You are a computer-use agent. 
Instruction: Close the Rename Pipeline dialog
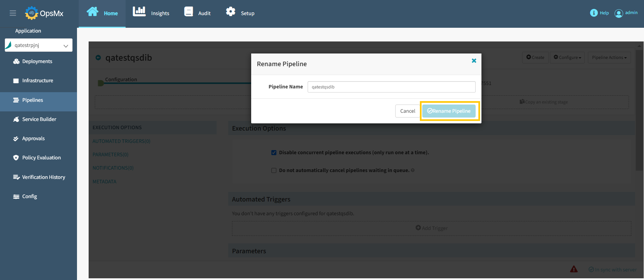pos(474,61)
